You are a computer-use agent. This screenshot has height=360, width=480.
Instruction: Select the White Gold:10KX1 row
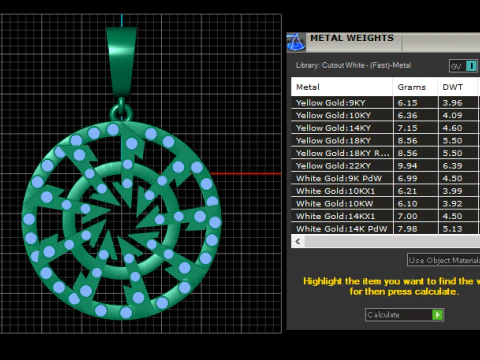click(386, 191)
